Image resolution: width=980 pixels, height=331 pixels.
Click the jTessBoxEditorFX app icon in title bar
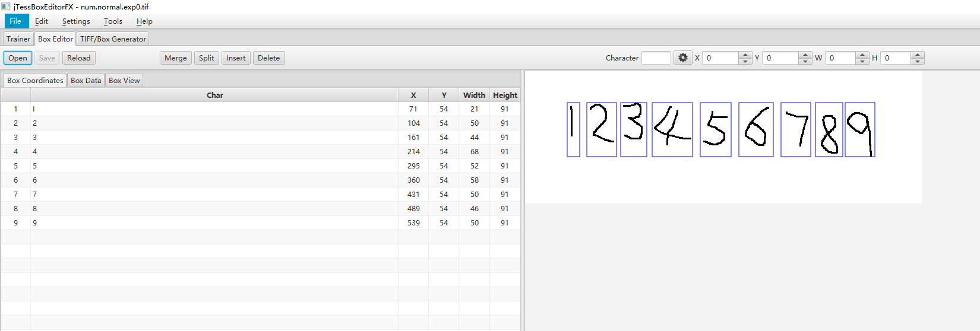coord(6,7)
